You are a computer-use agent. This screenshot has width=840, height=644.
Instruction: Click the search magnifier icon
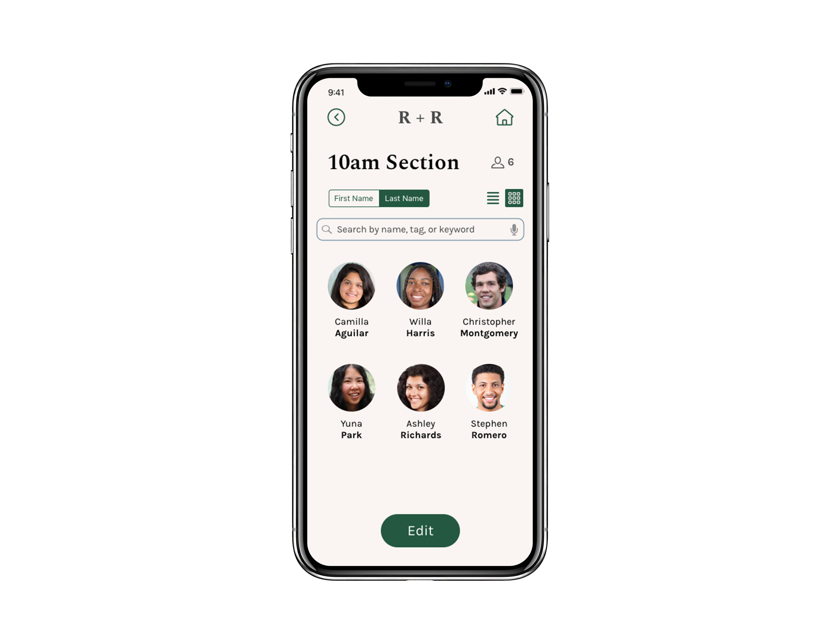pos(327,229)
